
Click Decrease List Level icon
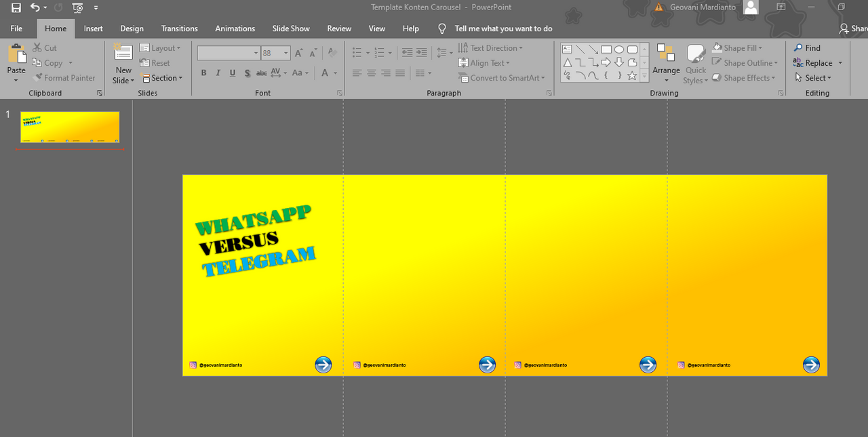tap(407, 52)
